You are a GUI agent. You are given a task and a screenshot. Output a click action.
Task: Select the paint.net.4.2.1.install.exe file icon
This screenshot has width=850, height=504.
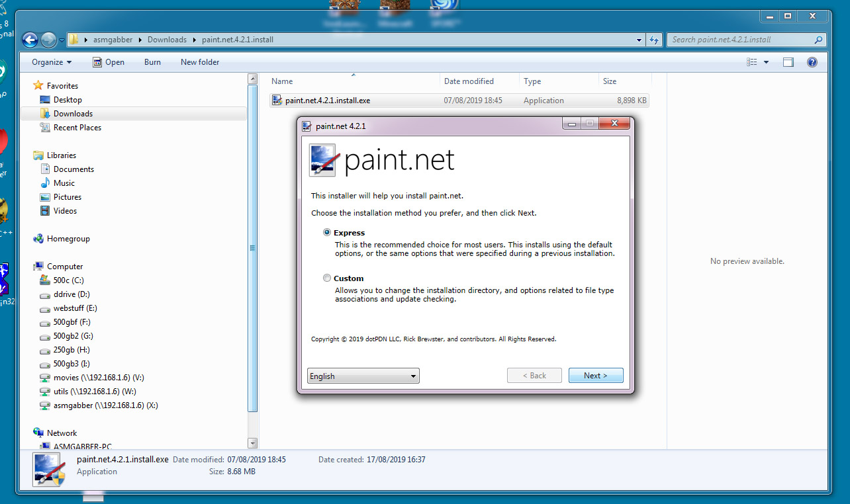277,100
